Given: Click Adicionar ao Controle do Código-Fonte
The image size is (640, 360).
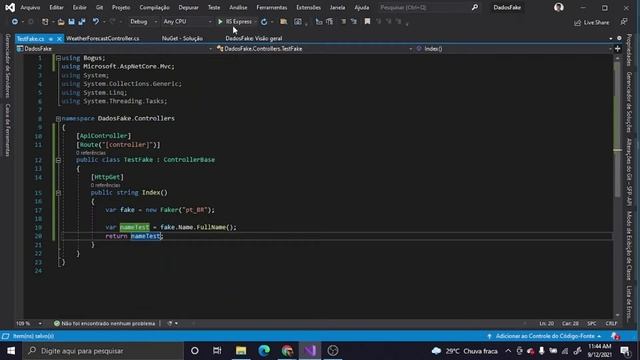Looking at the screenshot, I should coord(544,336).
